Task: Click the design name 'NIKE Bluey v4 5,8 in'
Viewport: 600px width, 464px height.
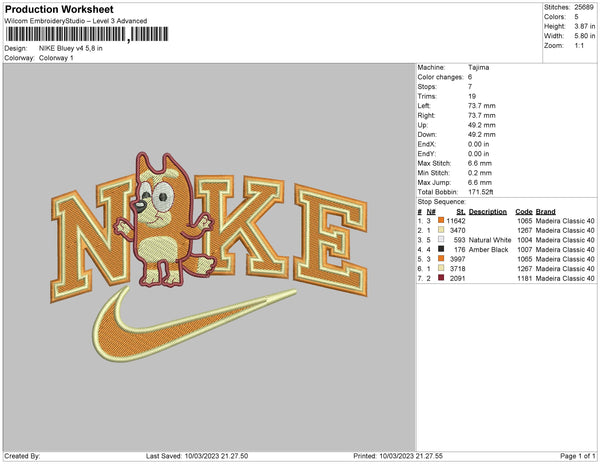Action: click(70, 48)
